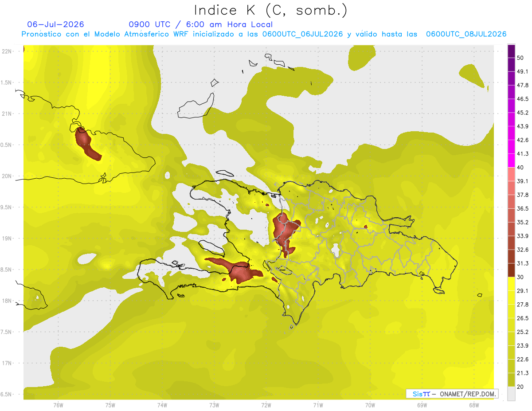Click the "Pronóstico con el Modelo Atmósferico WRF" line
The height and width of the screenshot is (411, 532).
pyautogui.click(x=264, y=34)
